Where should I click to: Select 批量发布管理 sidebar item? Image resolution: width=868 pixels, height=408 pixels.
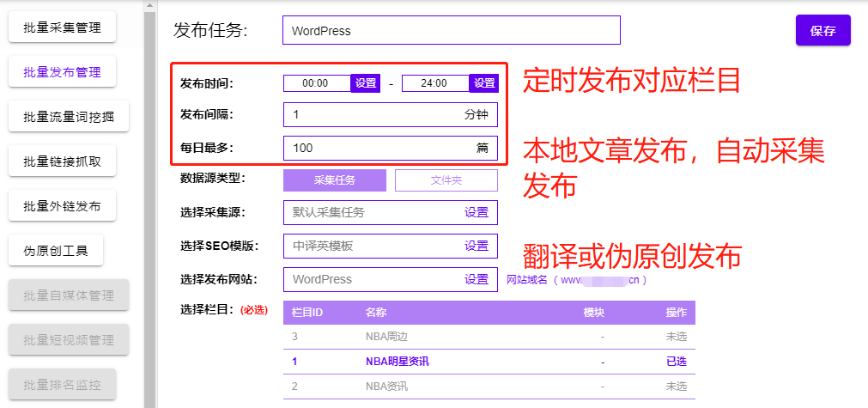(x=62, y=72)
